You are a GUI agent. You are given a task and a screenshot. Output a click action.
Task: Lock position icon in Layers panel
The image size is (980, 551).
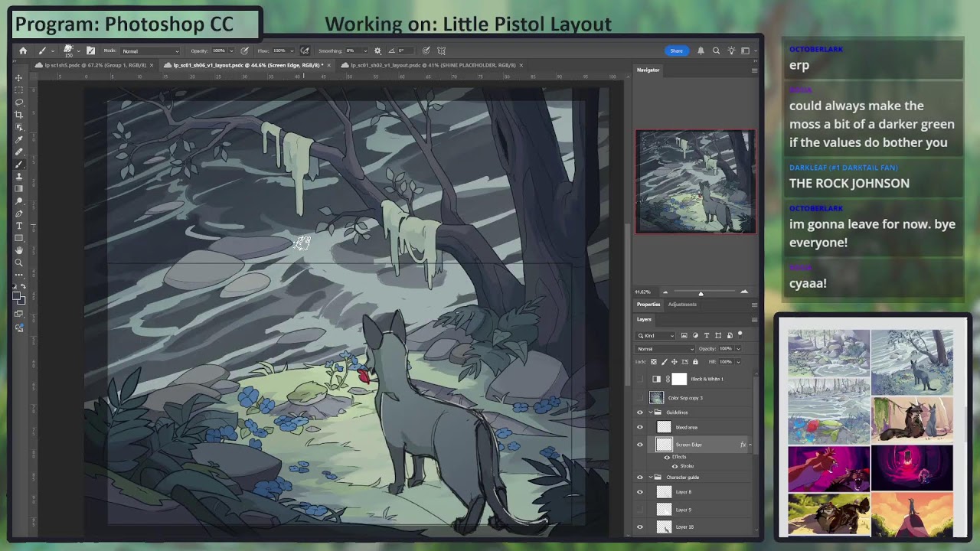(x=675, y=361)
